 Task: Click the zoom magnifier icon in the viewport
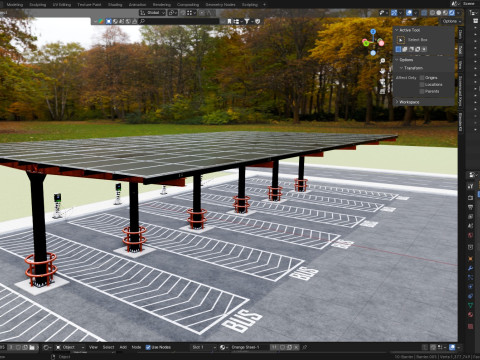point(383,61)
